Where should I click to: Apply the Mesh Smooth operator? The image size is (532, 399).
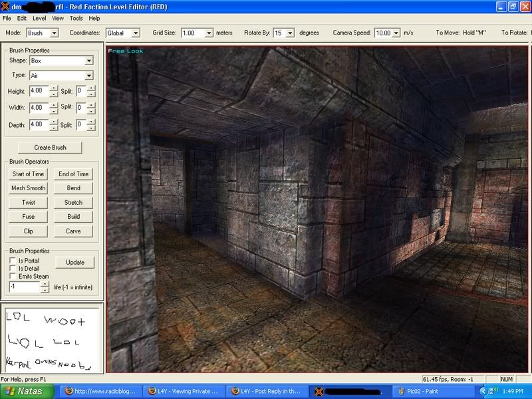point(28,188)
